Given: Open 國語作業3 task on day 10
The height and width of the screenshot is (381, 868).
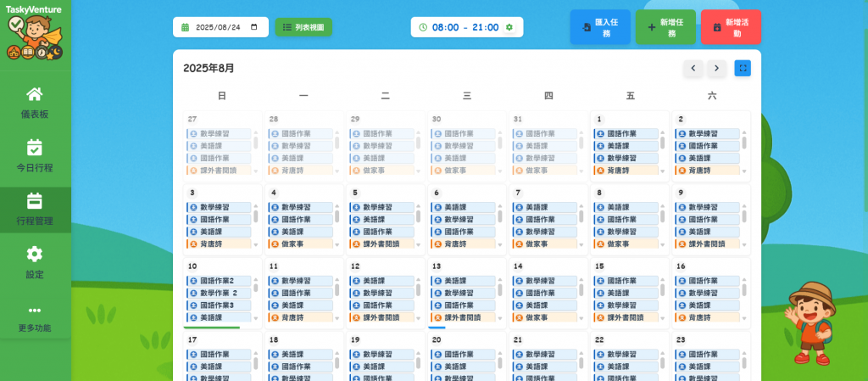Looking at the screenshot, I should point(220,305).
